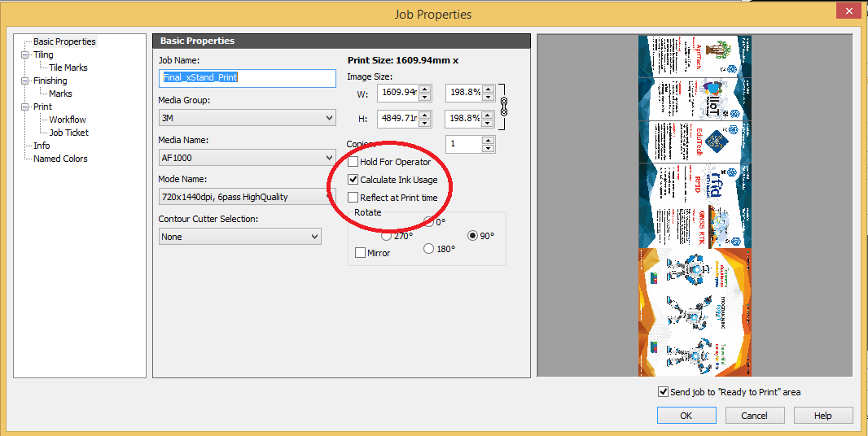Uncheck Calculate Ink Usage
The width and height of the screenshot is (868, 436).
353,180
